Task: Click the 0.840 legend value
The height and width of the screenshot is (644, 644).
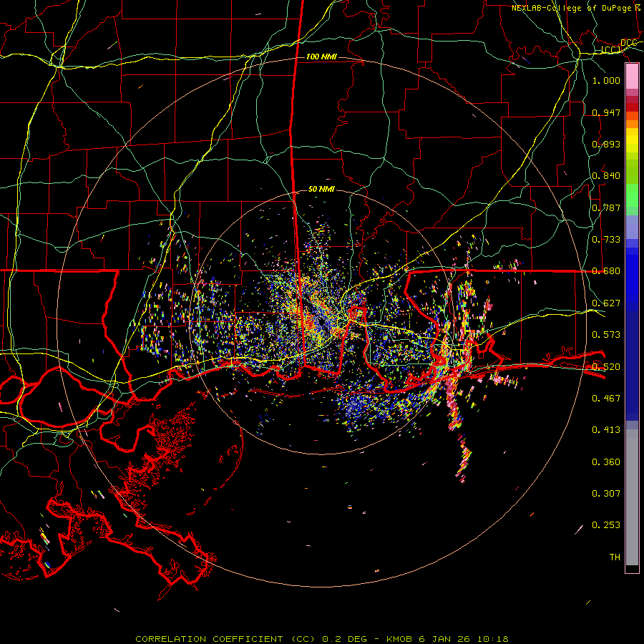Action: tap(606, 176)
